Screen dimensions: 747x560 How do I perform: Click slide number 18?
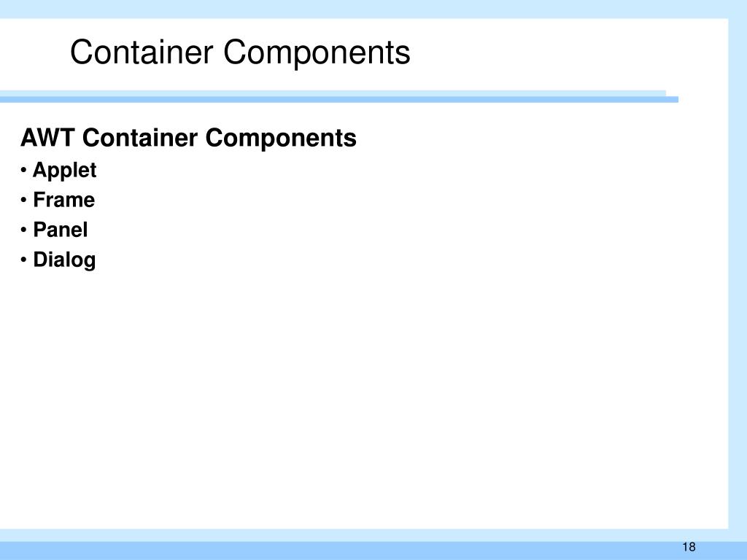[689, 547]
